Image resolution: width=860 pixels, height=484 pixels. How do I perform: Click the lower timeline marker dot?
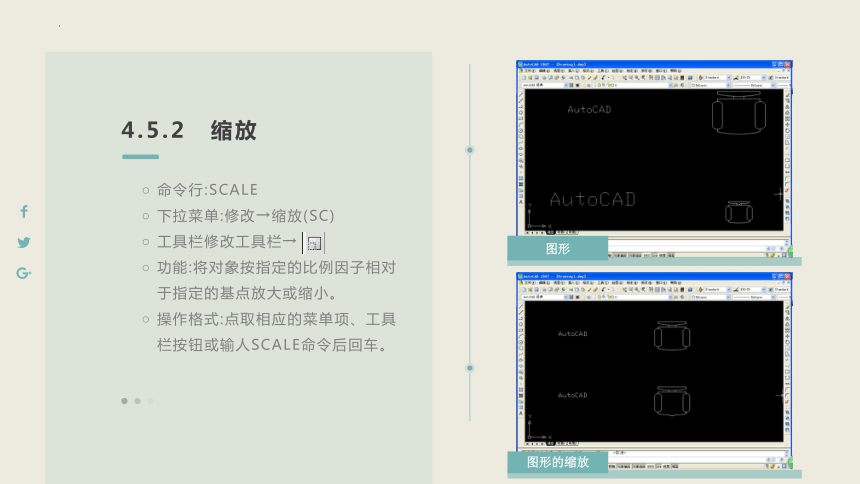coord(470,368)
